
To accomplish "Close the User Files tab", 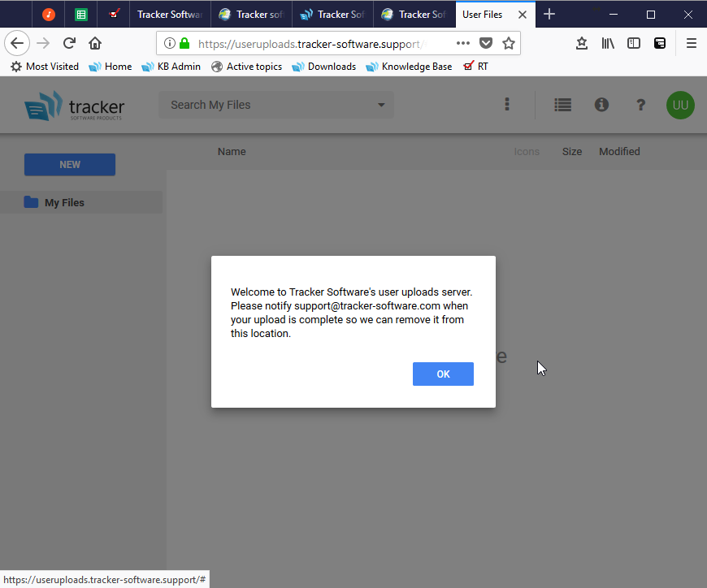I will 523,15.
